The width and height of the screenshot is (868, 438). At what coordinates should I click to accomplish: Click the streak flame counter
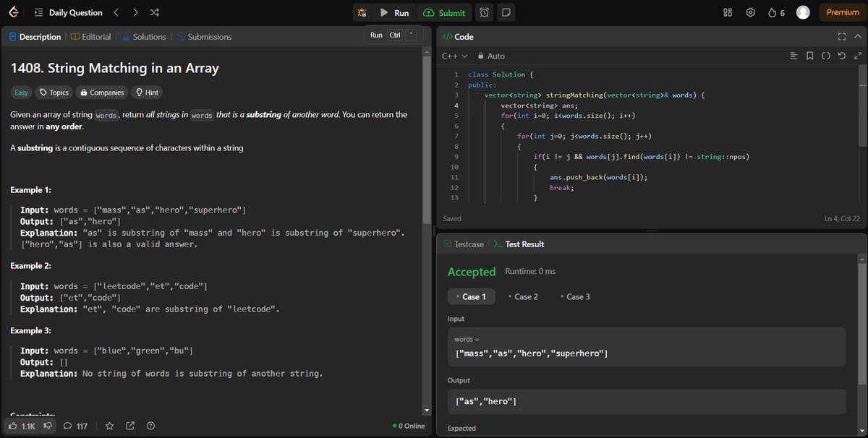pyautogui.click(x=776, y=13)
